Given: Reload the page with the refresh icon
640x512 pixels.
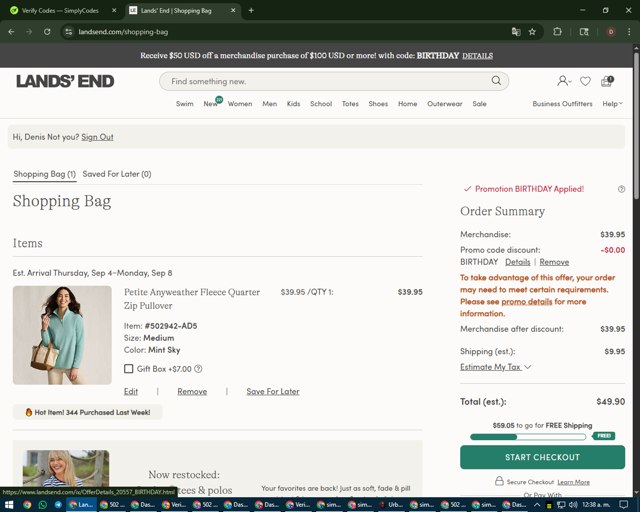Looking at the screenshot, I should pyautogui.click(x=47, y=31).
